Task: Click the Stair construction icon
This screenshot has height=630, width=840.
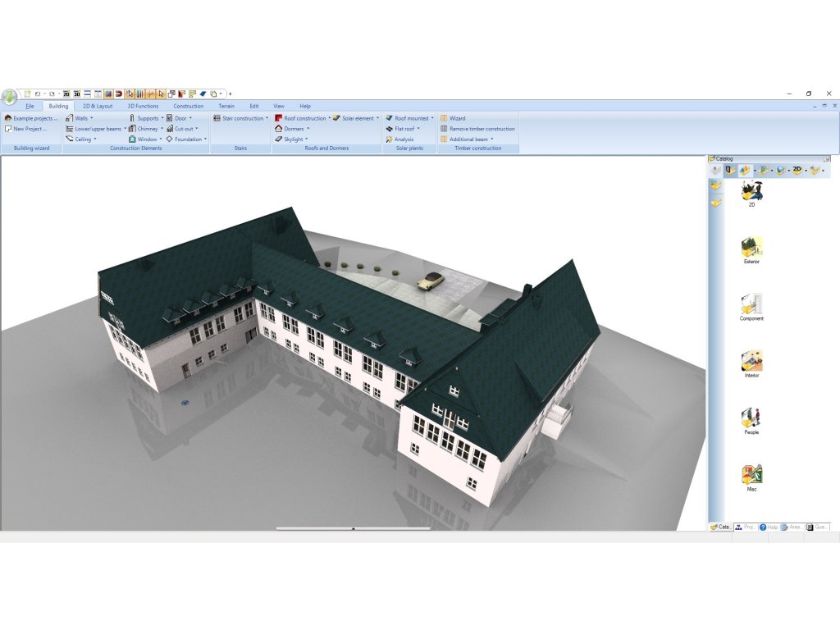Action: pyautogui.click(x=217, y=118)
